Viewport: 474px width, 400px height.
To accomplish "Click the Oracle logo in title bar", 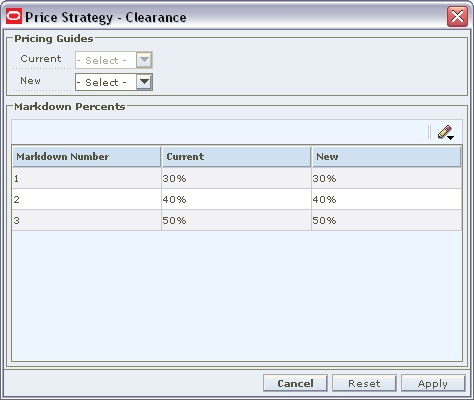I will [x=14, y=17].
